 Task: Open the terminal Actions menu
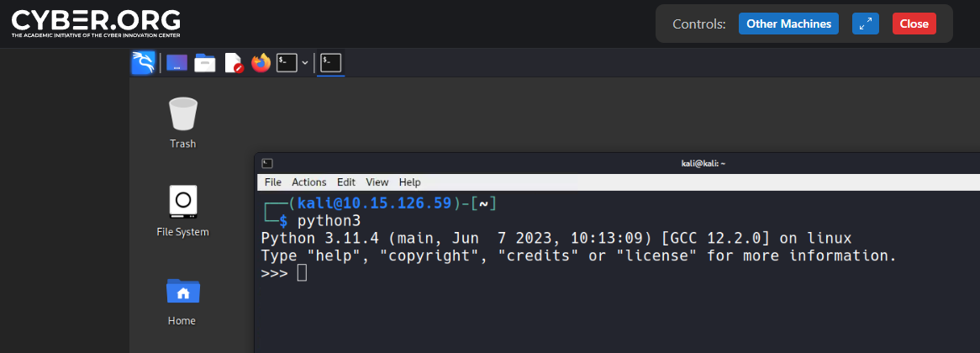(308, 182)
